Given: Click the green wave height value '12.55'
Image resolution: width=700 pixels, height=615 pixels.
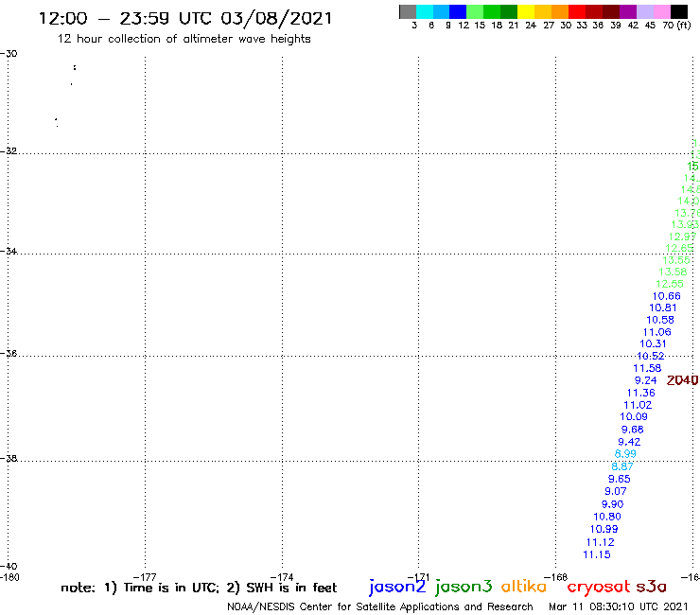Looking at the screenshot, I should (670, 284).
